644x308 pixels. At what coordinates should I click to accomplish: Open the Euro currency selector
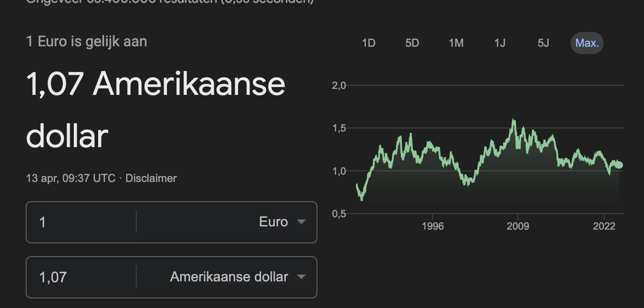pyautogui.click(x=273, y=222)
